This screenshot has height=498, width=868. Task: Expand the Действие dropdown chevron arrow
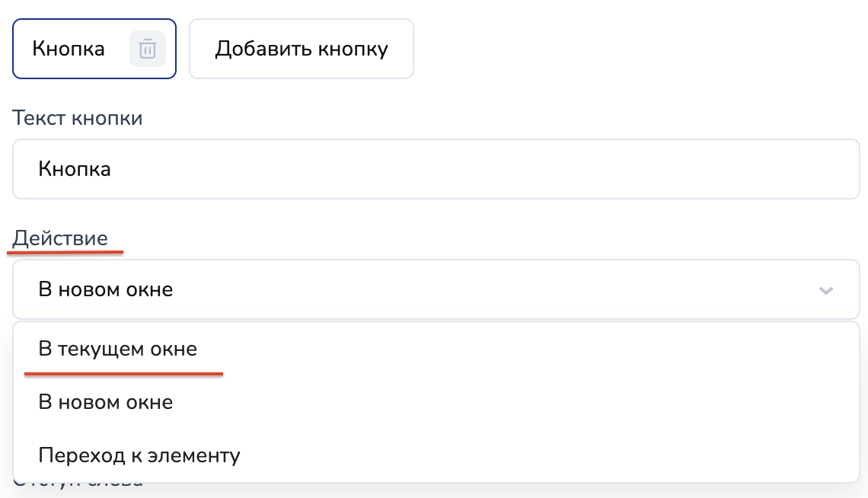[826, 290]
